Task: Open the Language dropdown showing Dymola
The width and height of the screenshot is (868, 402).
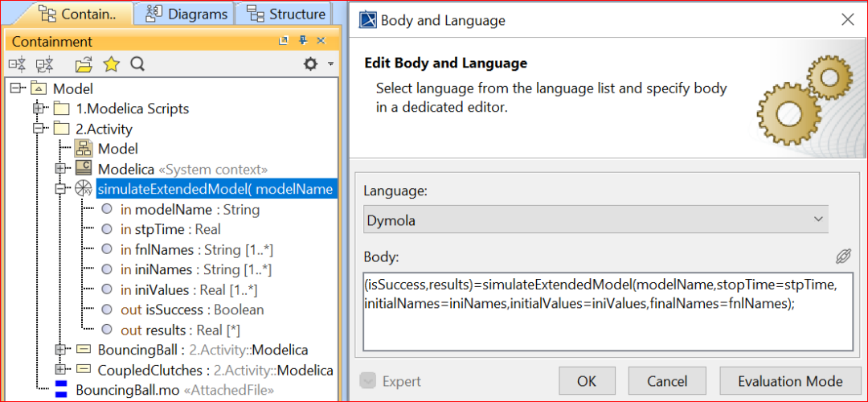Action: (595, 219)
